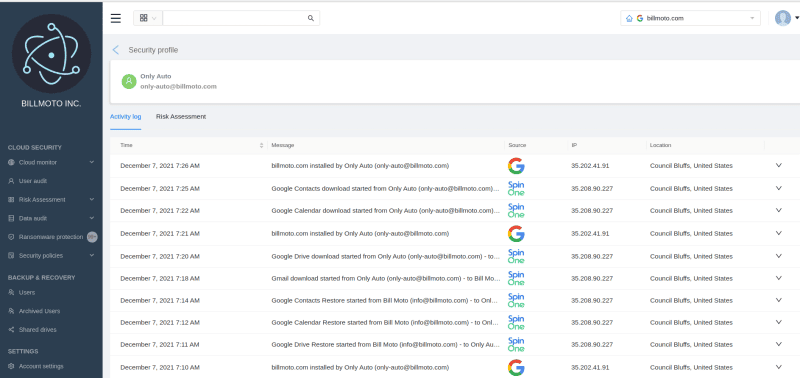Click SpinOne source icon at 7:12 AM
This screenshot has width=800, height=378.
tap(516, 322)
